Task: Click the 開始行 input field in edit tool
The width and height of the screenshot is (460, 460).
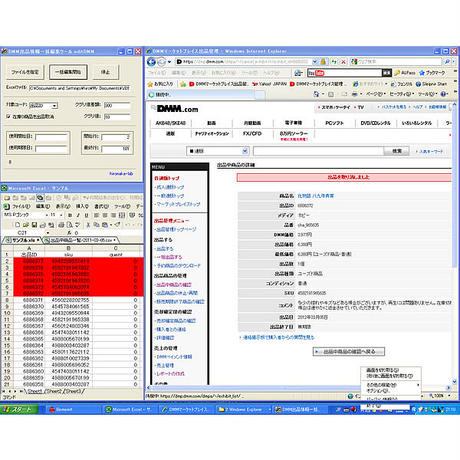Action: (116, 137)
